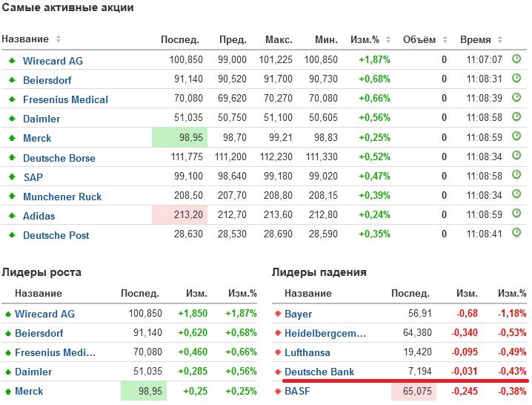Screen dimensions: 532x405
Task: Click the clock icon in Daimler row
Action: [516, 117]
